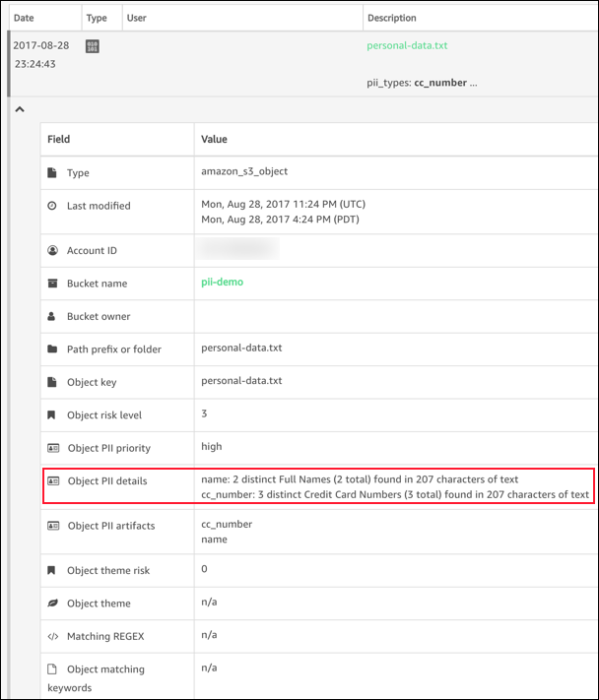
Task: Click the binary data type icon
Action: tap(93, 46)
